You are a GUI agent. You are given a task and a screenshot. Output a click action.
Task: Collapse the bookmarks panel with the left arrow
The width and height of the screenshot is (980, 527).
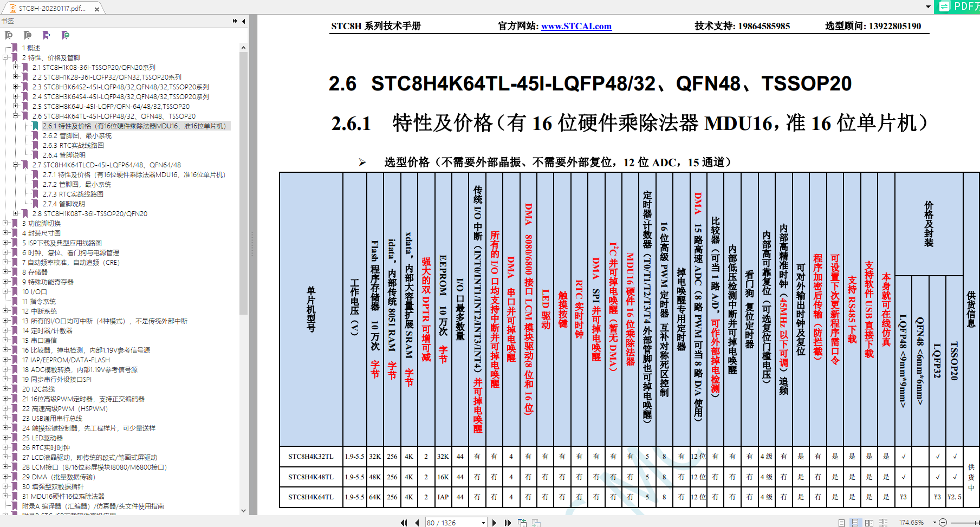pos(244,21)
